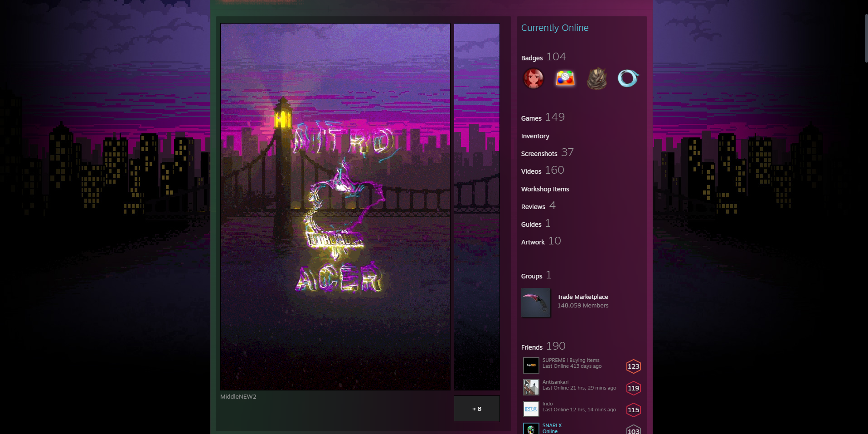View the 37 Screenshots
This screenshot has width=868, height=434.
548,153
